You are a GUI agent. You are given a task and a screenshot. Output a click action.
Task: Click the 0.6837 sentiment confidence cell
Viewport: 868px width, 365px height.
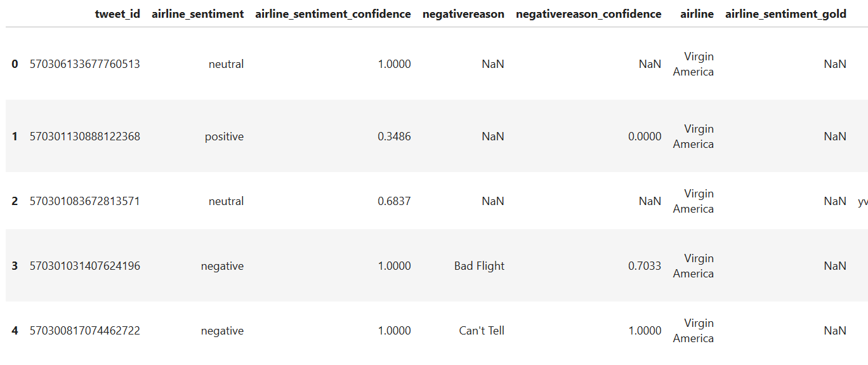click(x=394, y=201)
